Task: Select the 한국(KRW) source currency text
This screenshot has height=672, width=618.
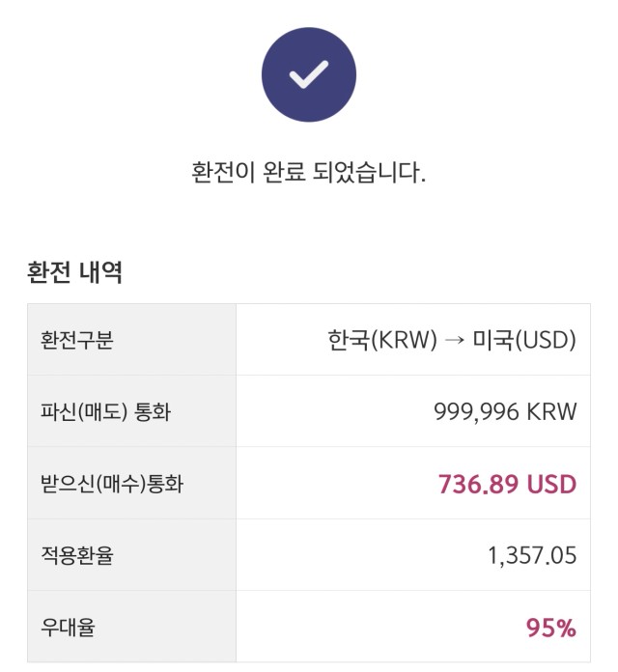Action: click(382, 340)
